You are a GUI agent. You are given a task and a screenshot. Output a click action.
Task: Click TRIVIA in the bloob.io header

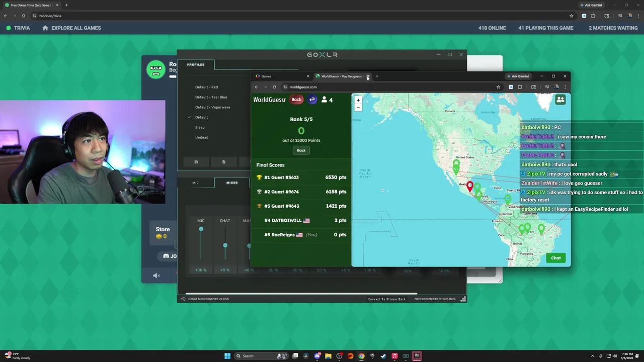pyautogui.click(x=18, y=28)
